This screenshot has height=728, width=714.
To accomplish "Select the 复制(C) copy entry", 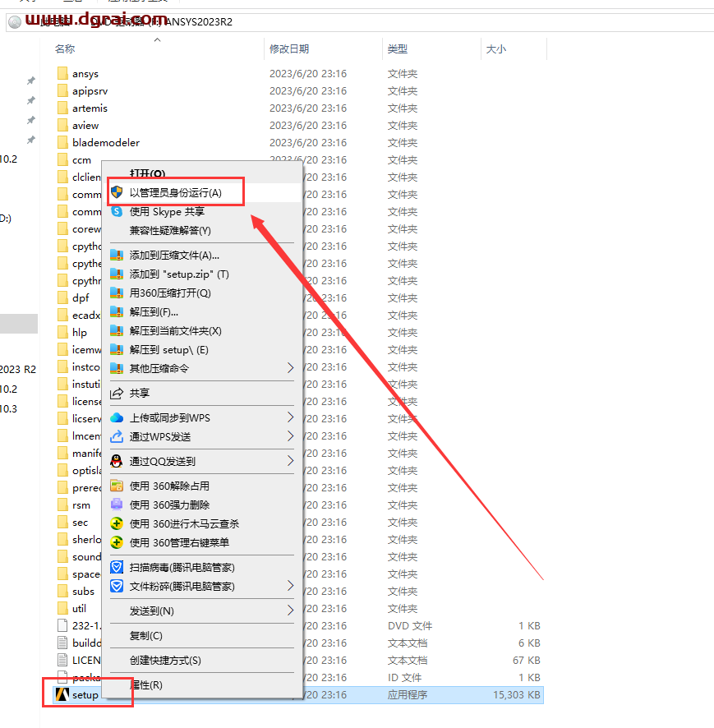I will pos(145,636).
